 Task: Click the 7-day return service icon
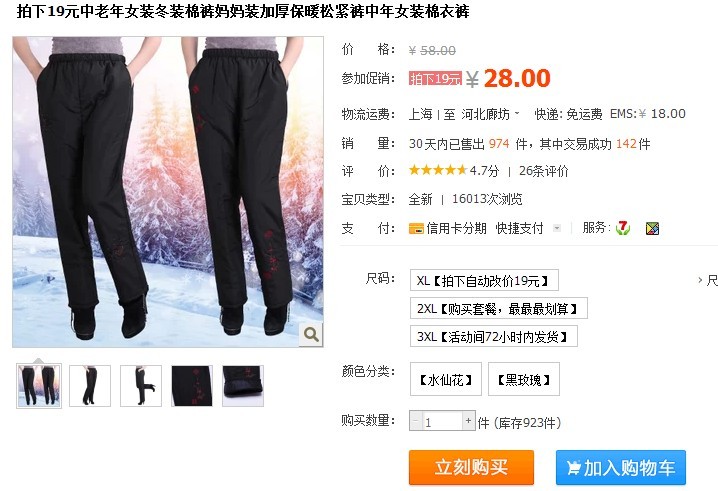(x=623, y=228)
